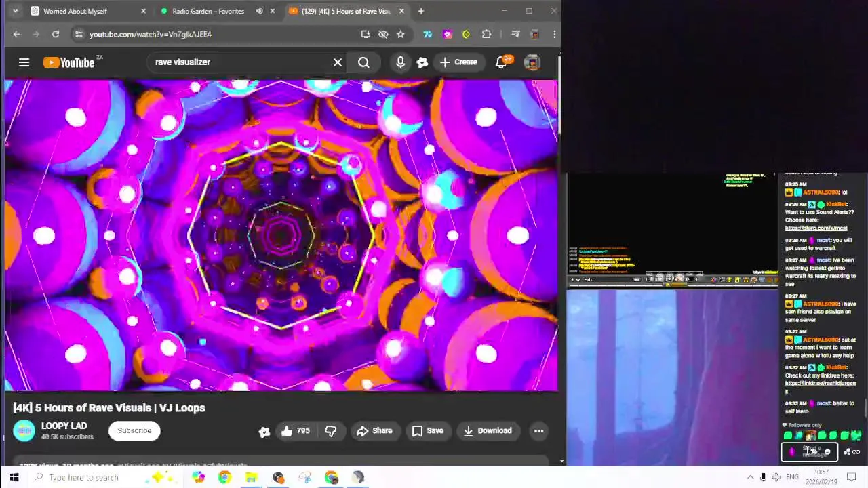Open the Windows Start menu
868x488 pixels.
[x=14, y=477]
